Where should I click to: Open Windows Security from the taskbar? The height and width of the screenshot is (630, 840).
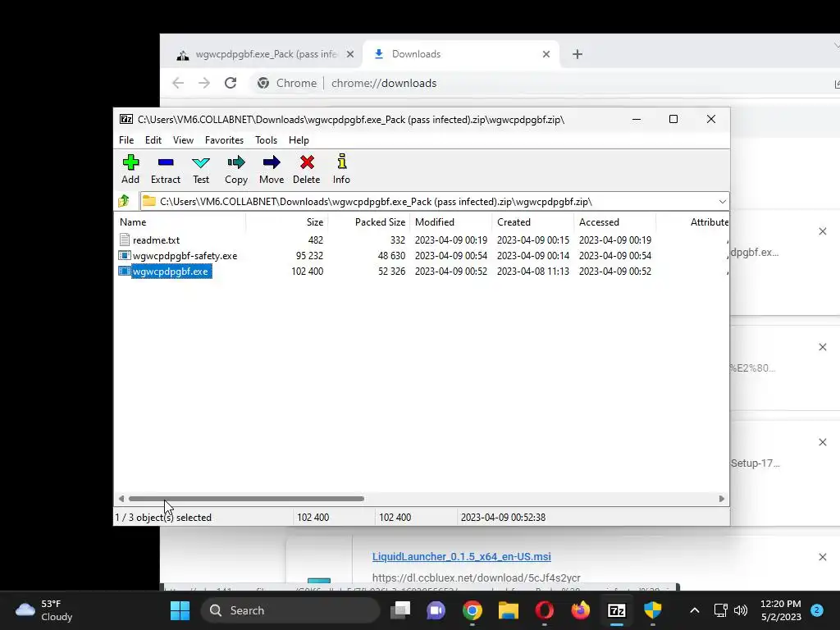652,610
